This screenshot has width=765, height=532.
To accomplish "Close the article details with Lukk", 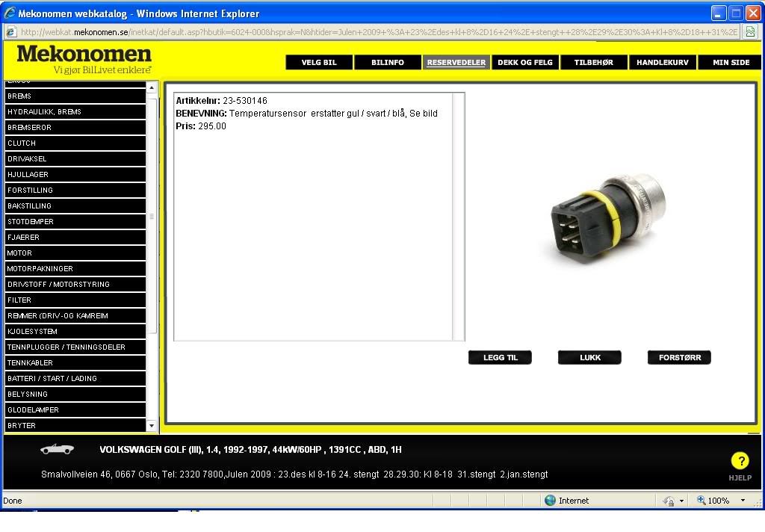I will coord(589,358).
